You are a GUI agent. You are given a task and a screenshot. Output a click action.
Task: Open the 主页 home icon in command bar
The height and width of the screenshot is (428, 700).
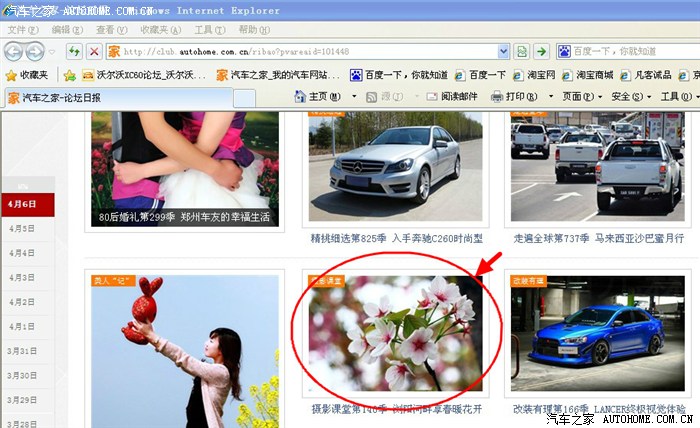301,97
